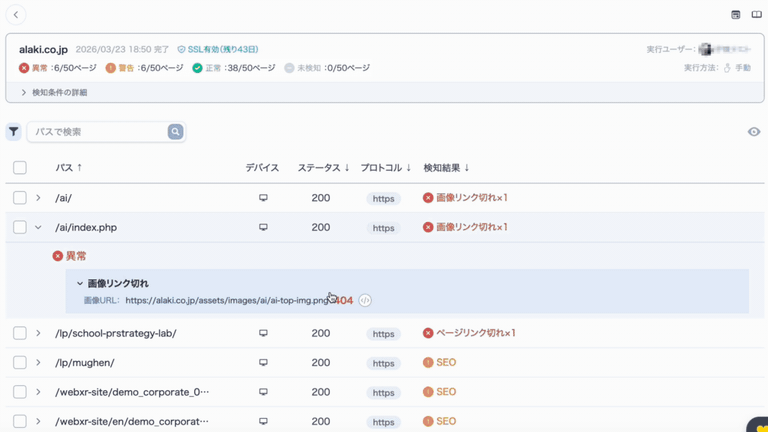
Task: Click the SSL有効(残り43日) label
Action: pyautogui.click(x=223, y=49)
